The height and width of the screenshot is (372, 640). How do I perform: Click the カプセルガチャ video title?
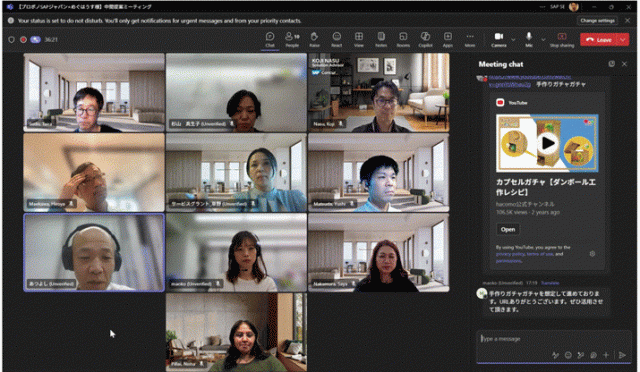546,187
